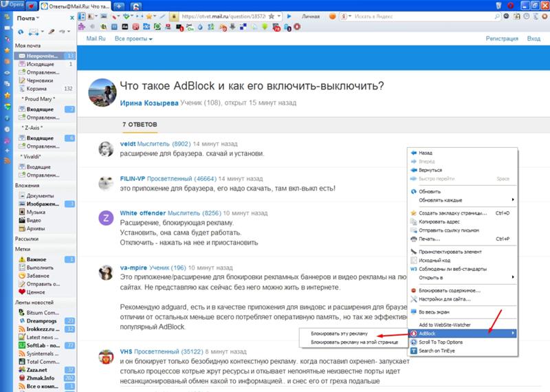Open the SoftLab news feed
Viewport: 550px width, 392px height.
click(x=45, y=345)
